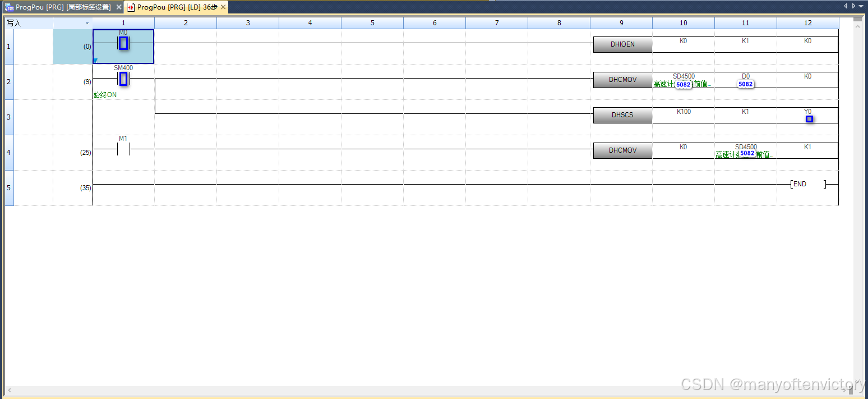
Task: Select SD4500 operand in row 2
Action: click(684, 76)
